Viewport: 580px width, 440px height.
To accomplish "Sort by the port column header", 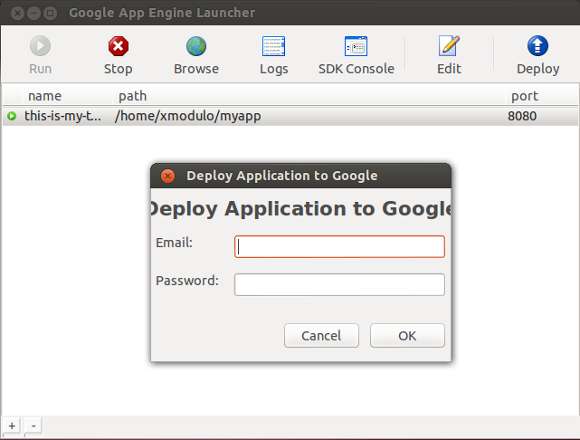I will coord(524,96).
